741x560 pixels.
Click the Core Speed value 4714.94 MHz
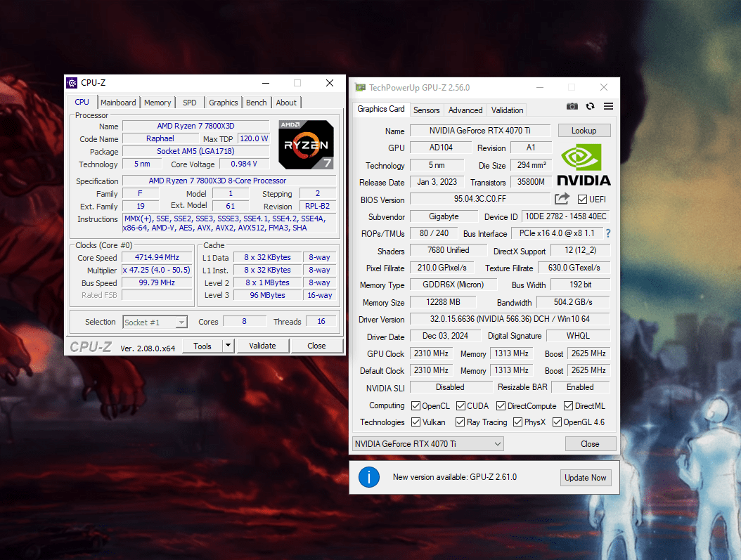(157, 257)
